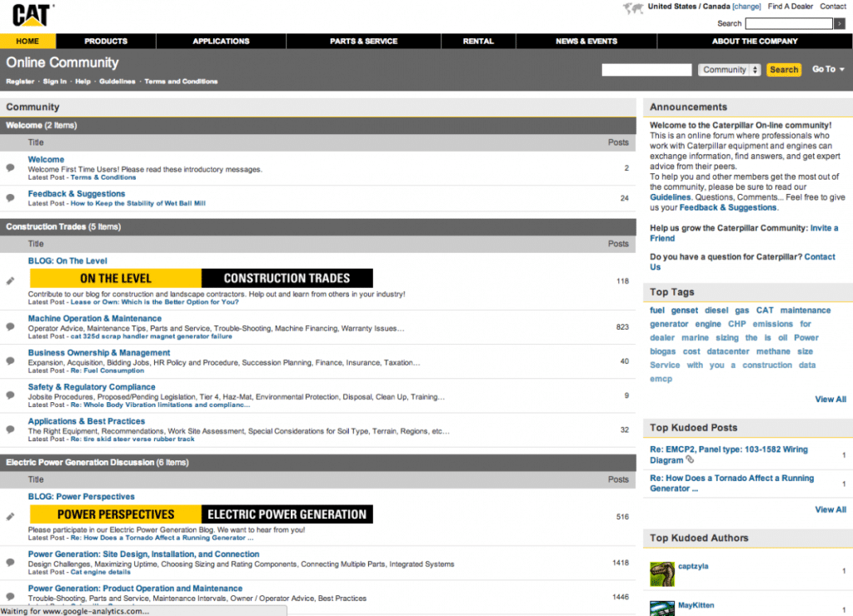Click the Contact link at top right
The height and width of the screenshot is (616, 853).
tap(833, 7)
